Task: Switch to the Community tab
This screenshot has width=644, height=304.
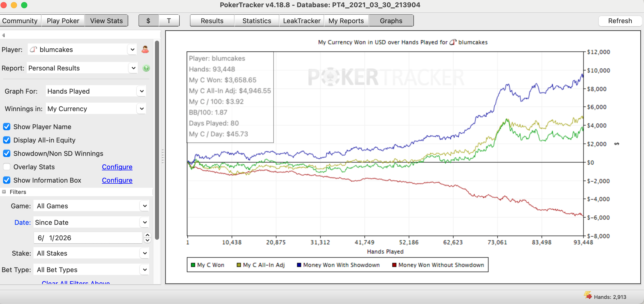Action: pyautogui.click(x=20, y=21)
